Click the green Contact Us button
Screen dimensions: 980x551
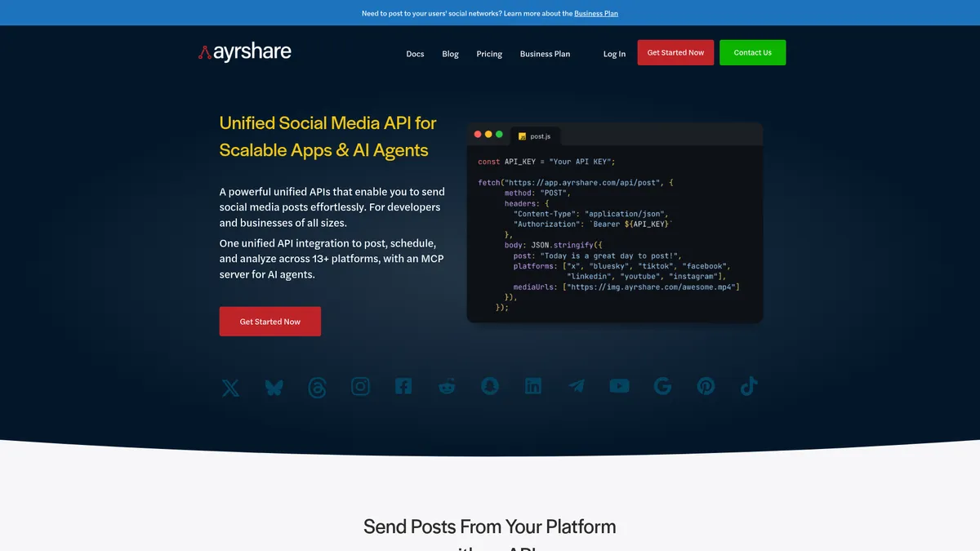(x=752, y=52)
